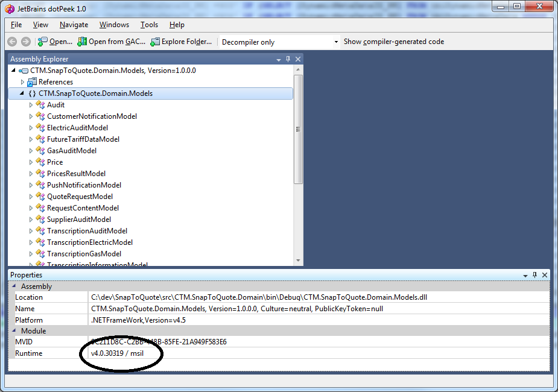Click the class icon next to RequestContentModel

click(40, 207)
